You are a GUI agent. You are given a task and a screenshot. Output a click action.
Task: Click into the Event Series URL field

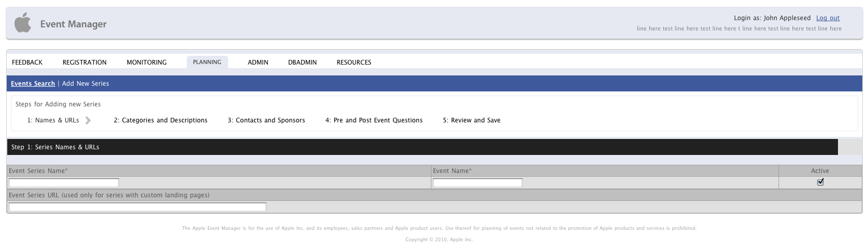point(137,207)
